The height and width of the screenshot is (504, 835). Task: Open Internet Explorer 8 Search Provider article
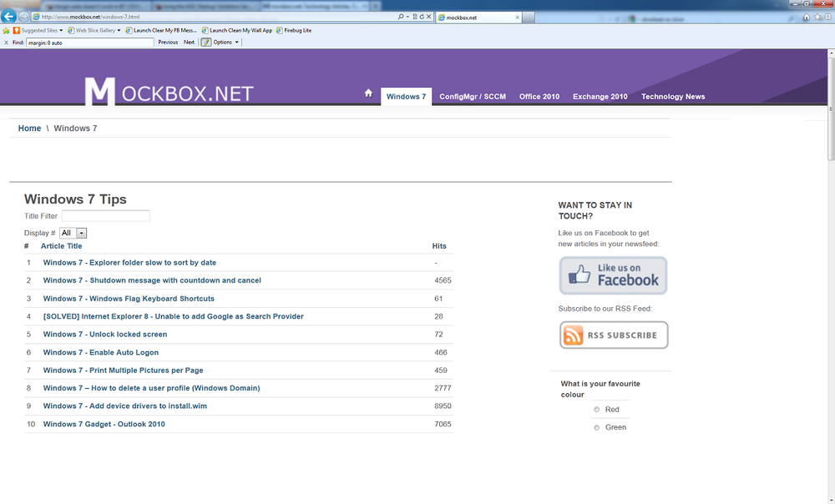[x=173, y=316]
